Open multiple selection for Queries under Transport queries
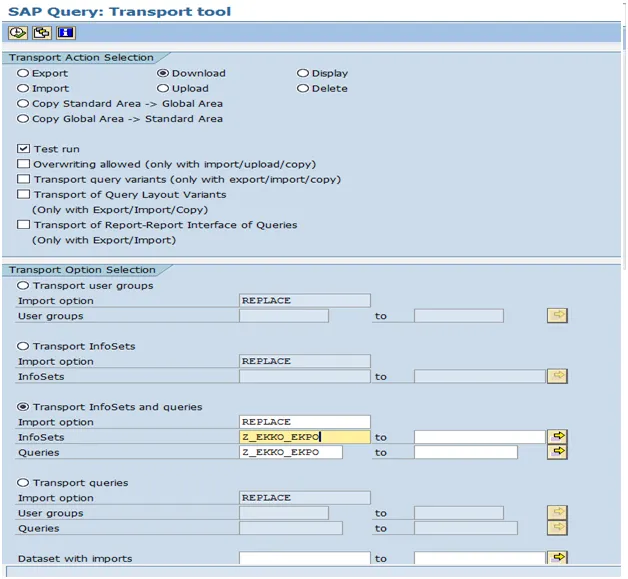Viewport: 628px width, 579px height. [557, 528]
